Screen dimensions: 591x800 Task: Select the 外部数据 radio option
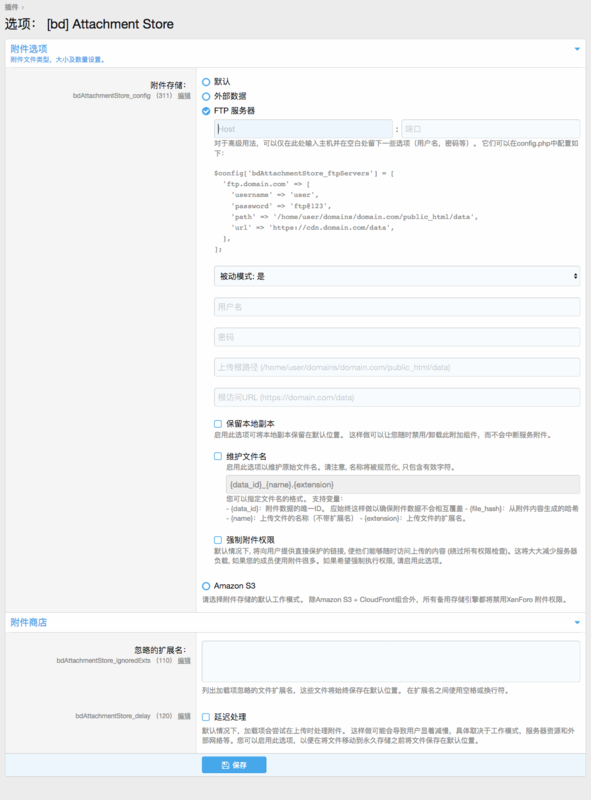[206, 96]
